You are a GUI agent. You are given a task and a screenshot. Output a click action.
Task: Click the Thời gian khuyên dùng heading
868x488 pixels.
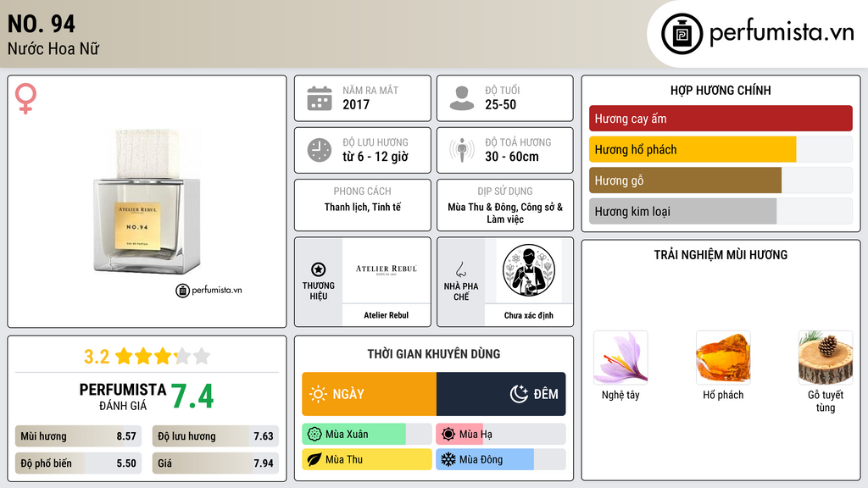434,354
